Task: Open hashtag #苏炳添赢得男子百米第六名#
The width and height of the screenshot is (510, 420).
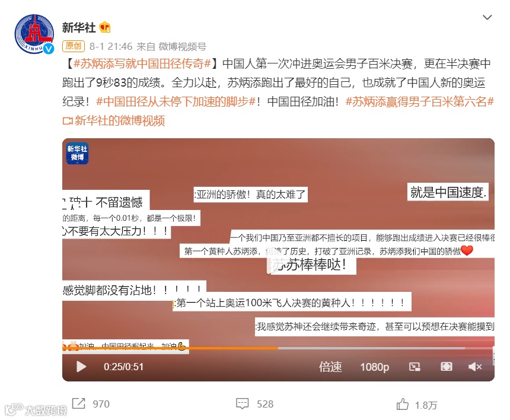Action: pyautogui.click(x=420, y=101)
